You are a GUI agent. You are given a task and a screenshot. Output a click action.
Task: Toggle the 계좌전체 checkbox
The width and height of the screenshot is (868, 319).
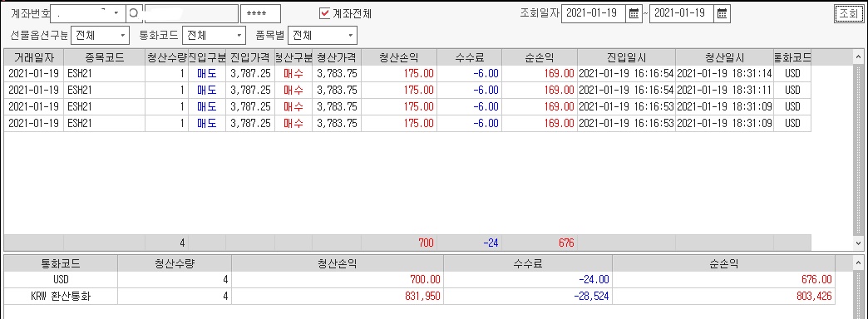coord(324,12)
